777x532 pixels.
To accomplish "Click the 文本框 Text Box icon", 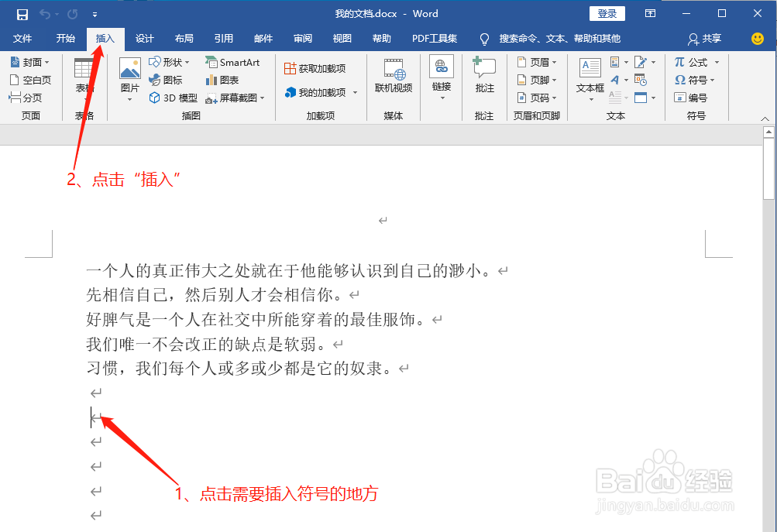I will pos(590,79).
